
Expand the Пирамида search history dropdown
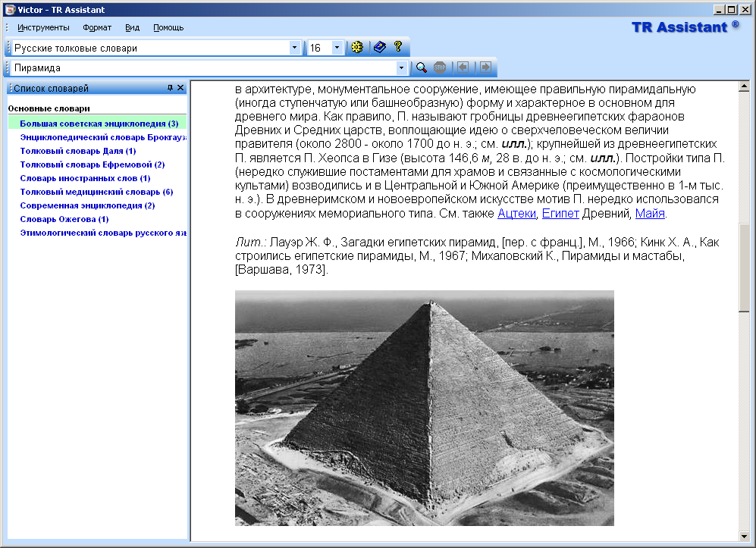point(401,67)
